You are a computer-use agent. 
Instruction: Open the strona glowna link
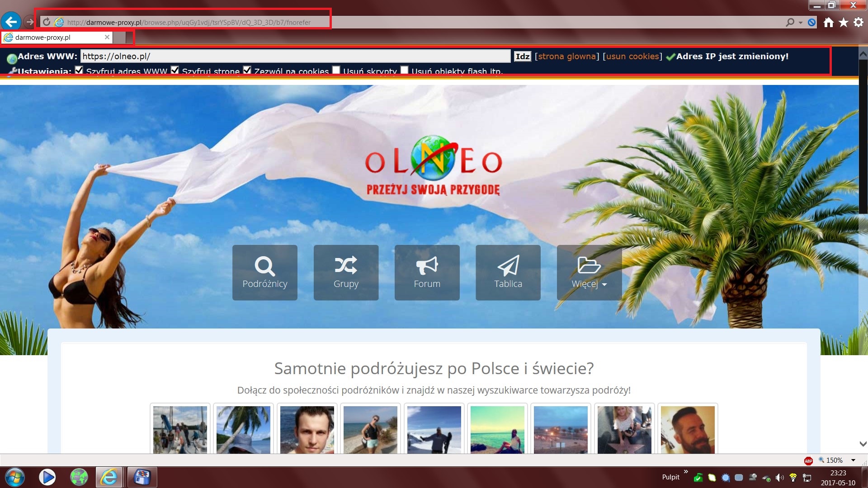pyautogui.click(x=567, y=56)
